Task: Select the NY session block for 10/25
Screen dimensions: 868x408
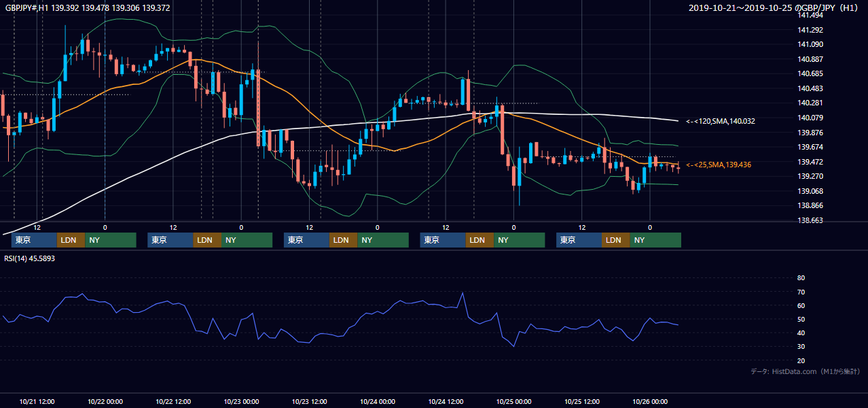Action: click(655, 240)
